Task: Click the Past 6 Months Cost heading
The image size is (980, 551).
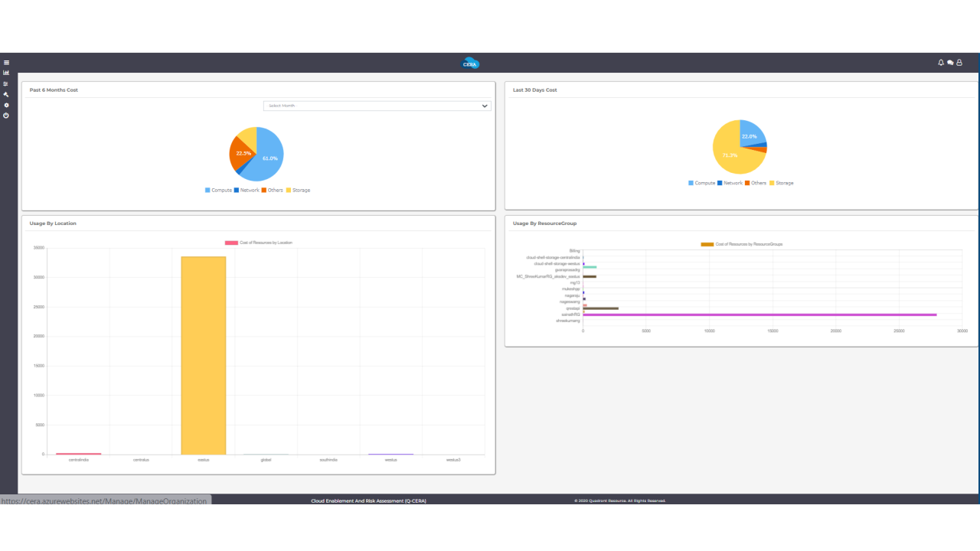Action: coord(54,90)
